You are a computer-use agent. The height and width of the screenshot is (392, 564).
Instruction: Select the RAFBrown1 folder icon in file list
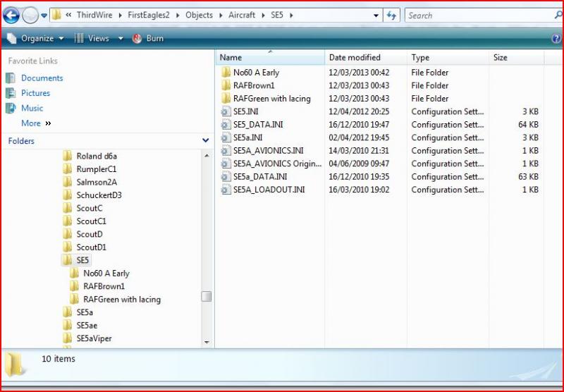coord(226,85)
